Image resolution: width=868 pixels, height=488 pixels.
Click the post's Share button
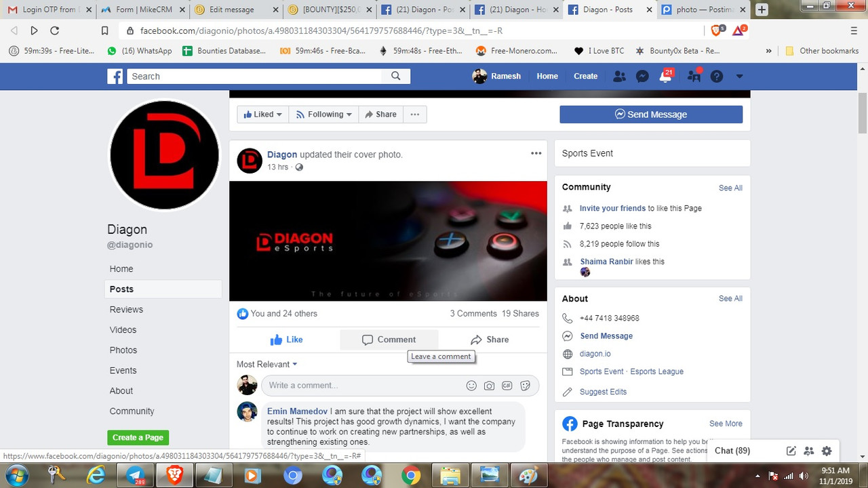pyautogui.click(x=490, y=340)
